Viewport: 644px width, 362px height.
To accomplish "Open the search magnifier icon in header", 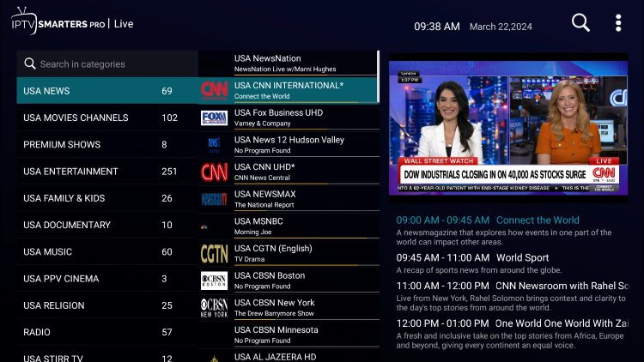I will [580, 22].
